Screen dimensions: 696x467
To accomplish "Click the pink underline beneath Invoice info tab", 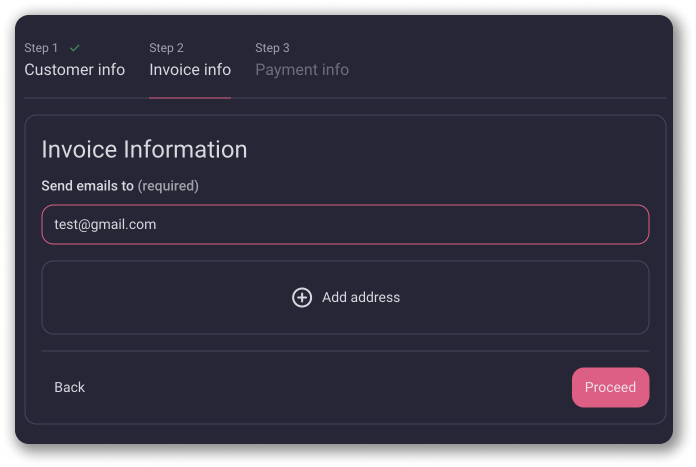I will (x=190, y=97).
